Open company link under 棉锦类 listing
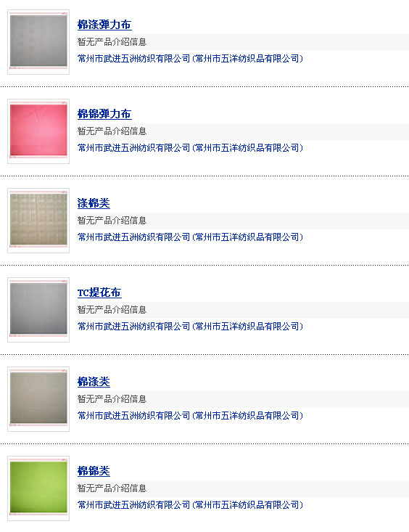 (190, 505)
